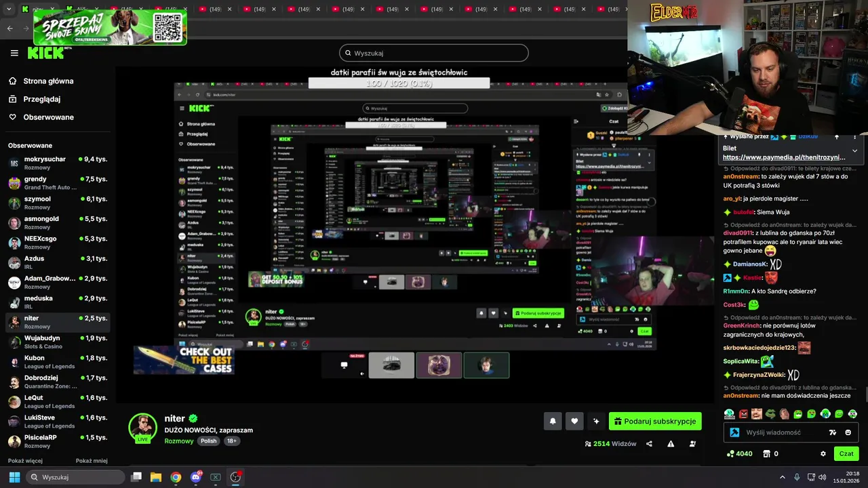Click the donation goal progress bar

399,83
